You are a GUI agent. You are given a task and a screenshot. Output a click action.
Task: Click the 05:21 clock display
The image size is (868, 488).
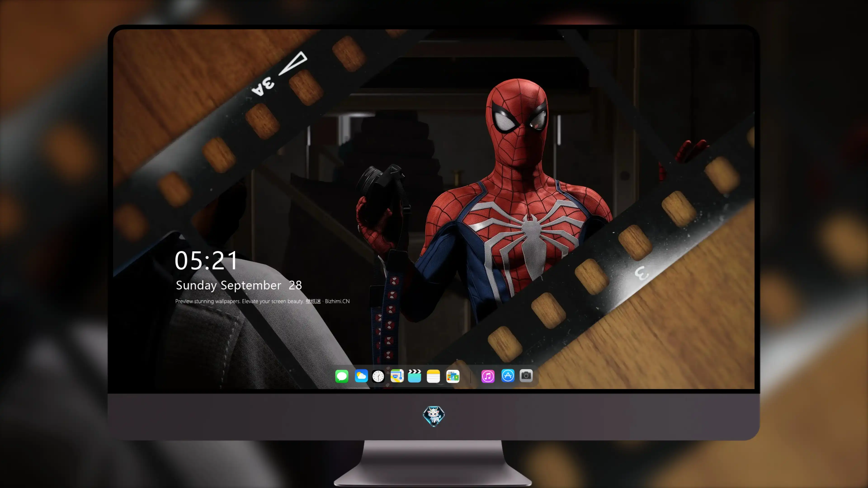[206, 260]
